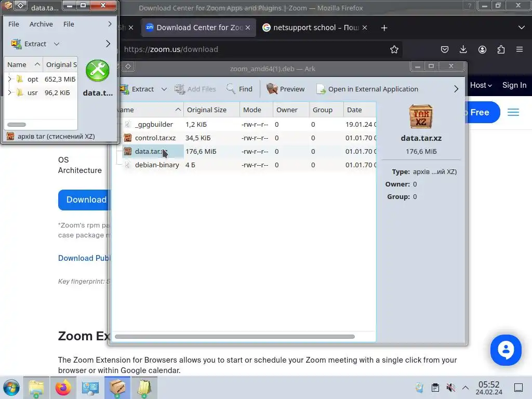
Task: Select the usr folder in data.tar window
Action: 32,92
